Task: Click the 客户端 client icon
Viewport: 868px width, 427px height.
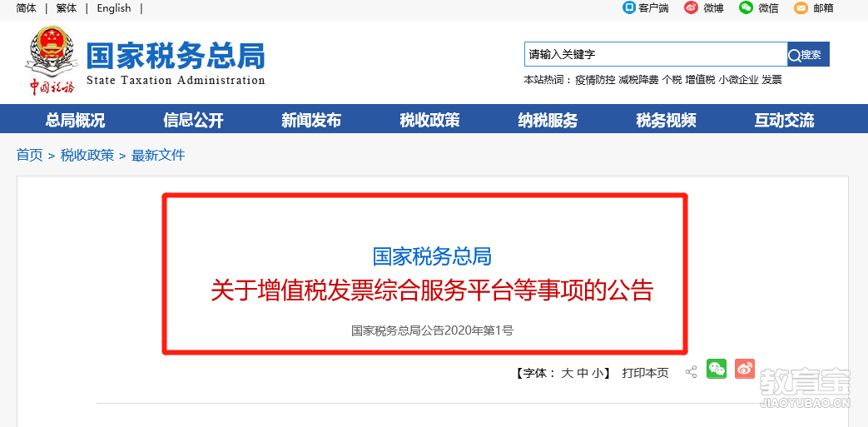Action: (629, 7)
